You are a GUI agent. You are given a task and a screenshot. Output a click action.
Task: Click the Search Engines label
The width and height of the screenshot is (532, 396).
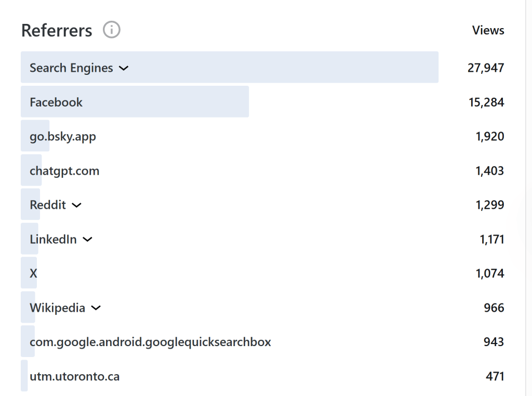[x=71, y=68]
